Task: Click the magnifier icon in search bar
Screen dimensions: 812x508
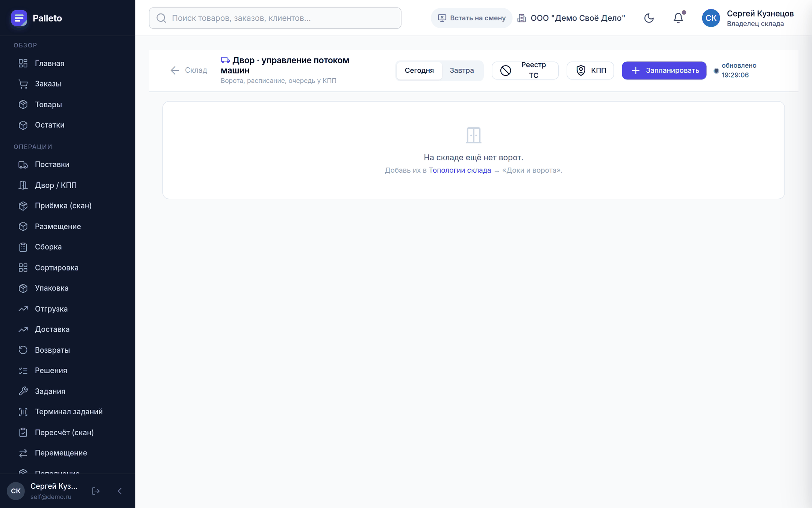Action: (x=161, y=18)
